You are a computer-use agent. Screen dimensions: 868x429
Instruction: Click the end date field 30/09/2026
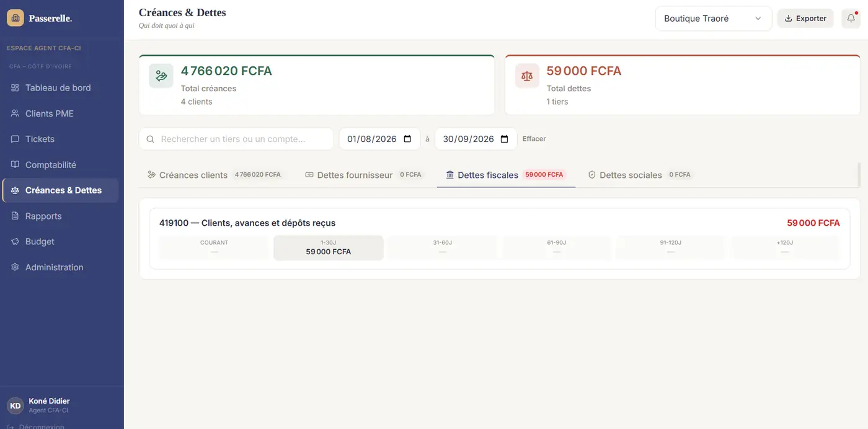476,139
